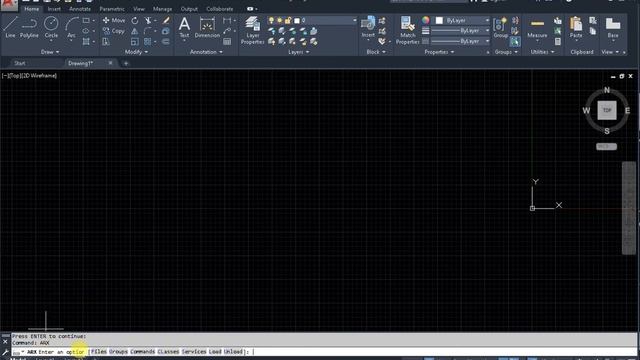Expand the Modify panel
Image resolution: width=640 pixels, height=360 pixels.
(136, 52)
